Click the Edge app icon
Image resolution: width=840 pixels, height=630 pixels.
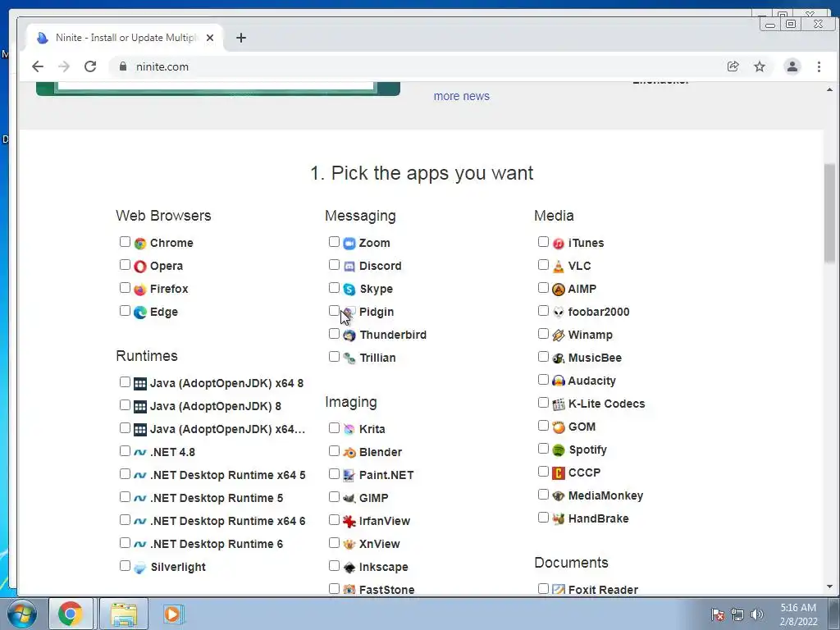tap(139, 313)
